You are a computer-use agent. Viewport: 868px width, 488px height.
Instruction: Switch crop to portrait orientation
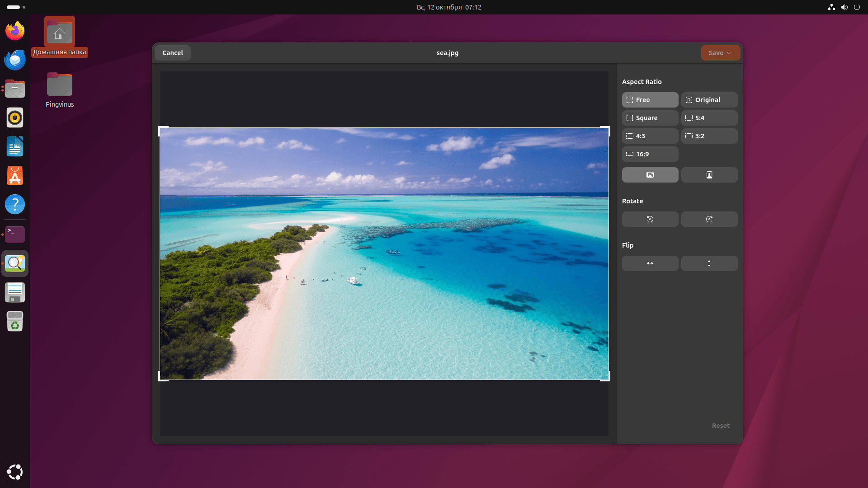click(x=709, y=175)
